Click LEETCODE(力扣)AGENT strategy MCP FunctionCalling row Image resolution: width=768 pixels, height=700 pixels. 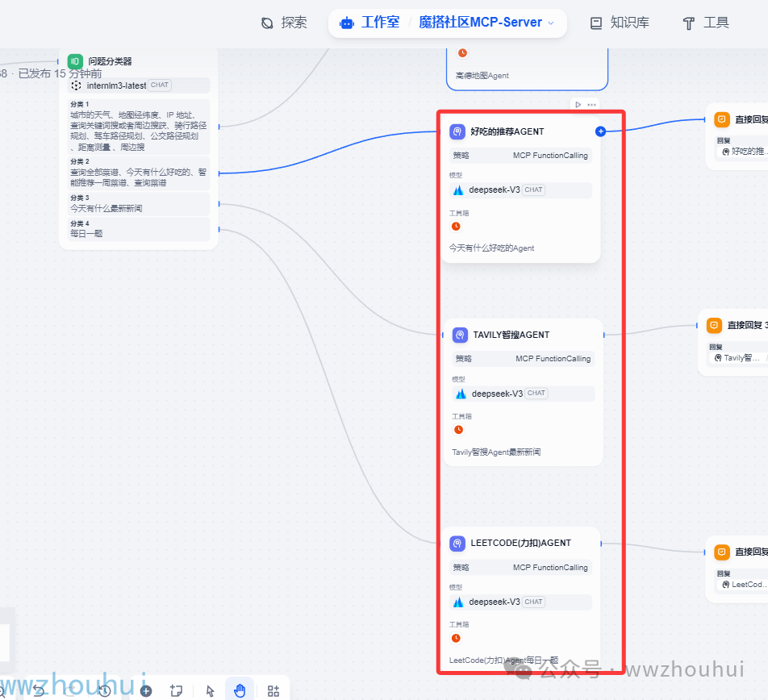click(x=520, y=568)
